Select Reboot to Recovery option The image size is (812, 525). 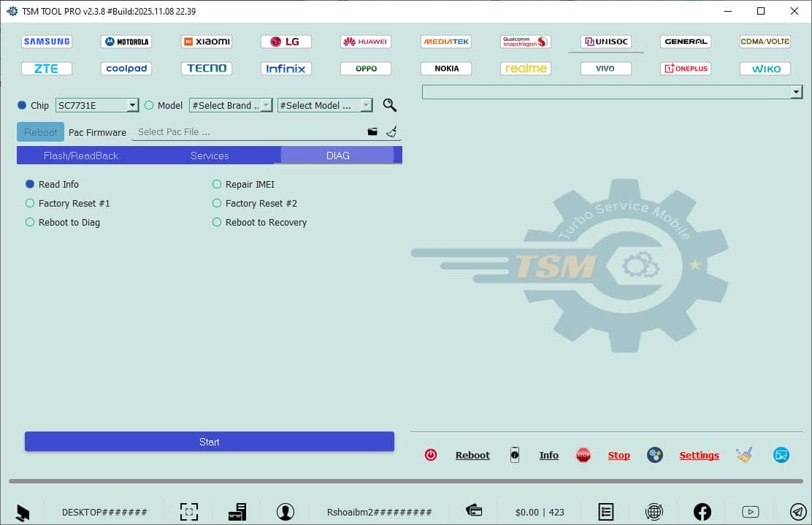click(x=216, y=222)
